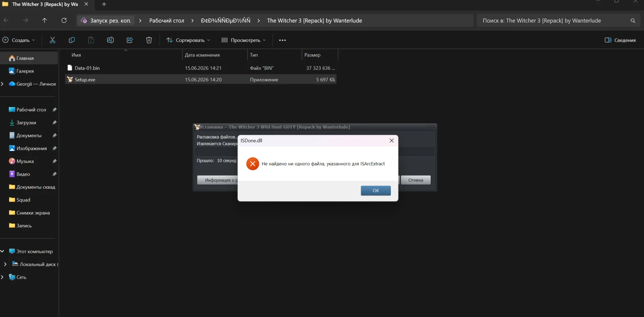Expand breadcrumb chevron after Запуск рез. коп.
Image resolution: width=644 pixels, height=317 pixels.
140,20
